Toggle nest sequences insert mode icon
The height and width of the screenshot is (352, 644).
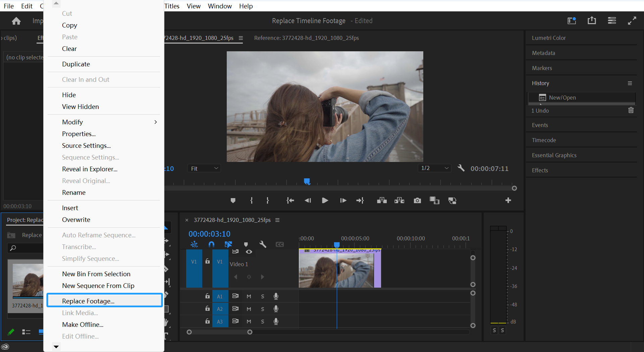(x=194, y=244)
